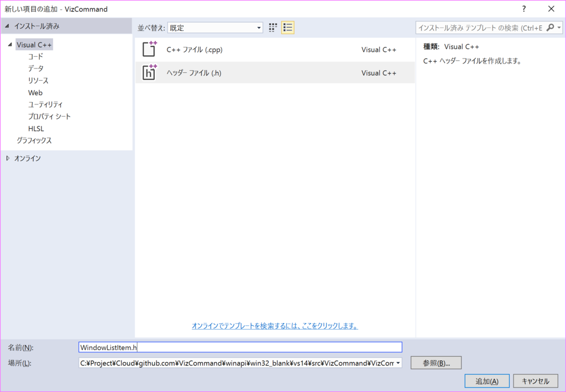Select the header file (.h) template icon
This screenshot has width=566, height=392.
(149, 72)
